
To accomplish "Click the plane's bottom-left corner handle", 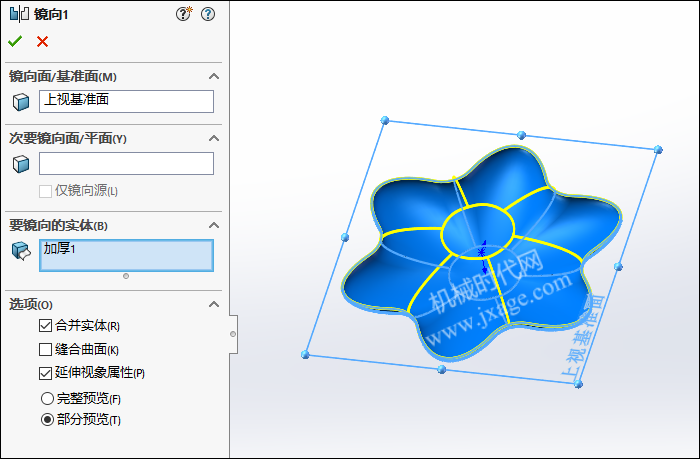I will 305,355.
